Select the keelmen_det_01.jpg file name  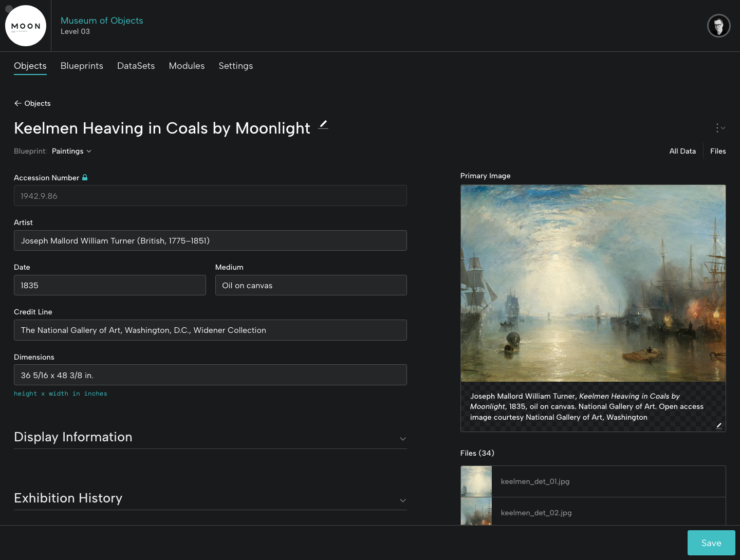pos(535,481)
